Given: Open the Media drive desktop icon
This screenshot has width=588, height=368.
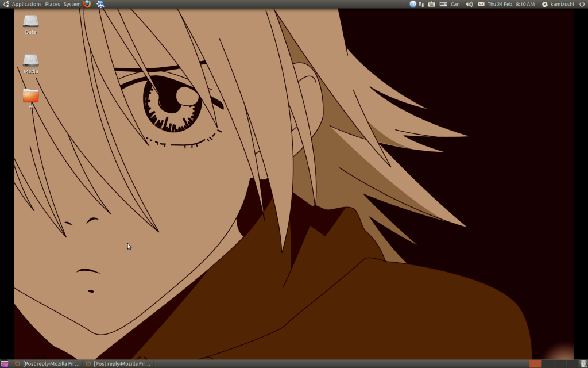Looking at the screenshot, I should (30, 60).
